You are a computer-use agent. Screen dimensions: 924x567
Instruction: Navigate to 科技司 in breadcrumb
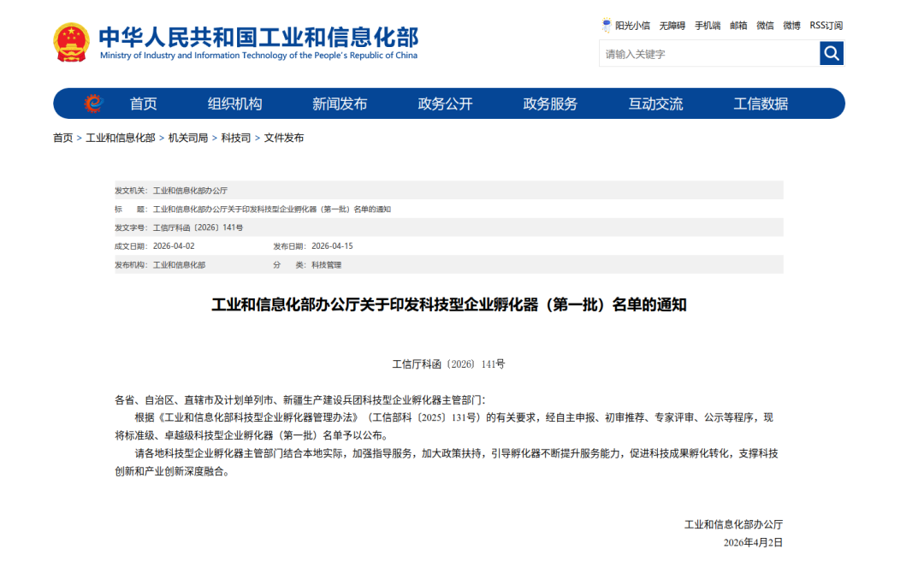(236, 138)
